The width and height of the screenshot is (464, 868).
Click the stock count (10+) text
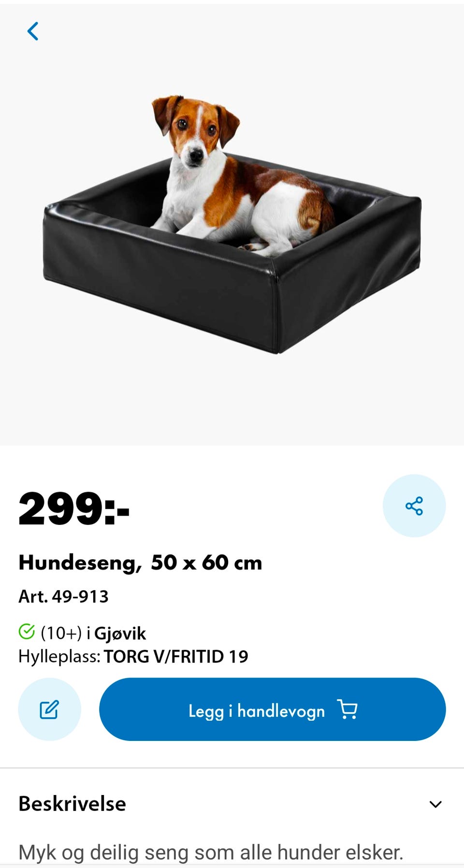pyautogui.click(x=61, y=633)
